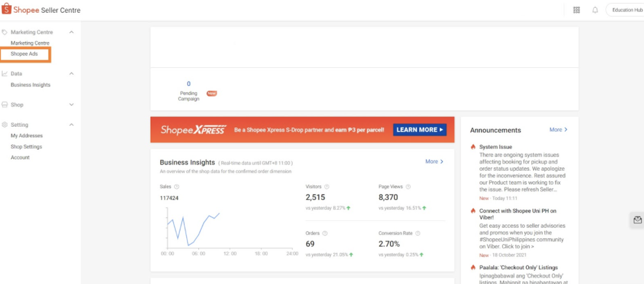
Task: Click the Visitors help question icon
Action: [327, 187]
